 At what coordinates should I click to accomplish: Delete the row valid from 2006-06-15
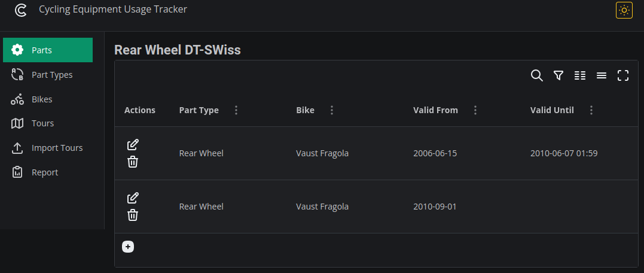click(133, 162)
